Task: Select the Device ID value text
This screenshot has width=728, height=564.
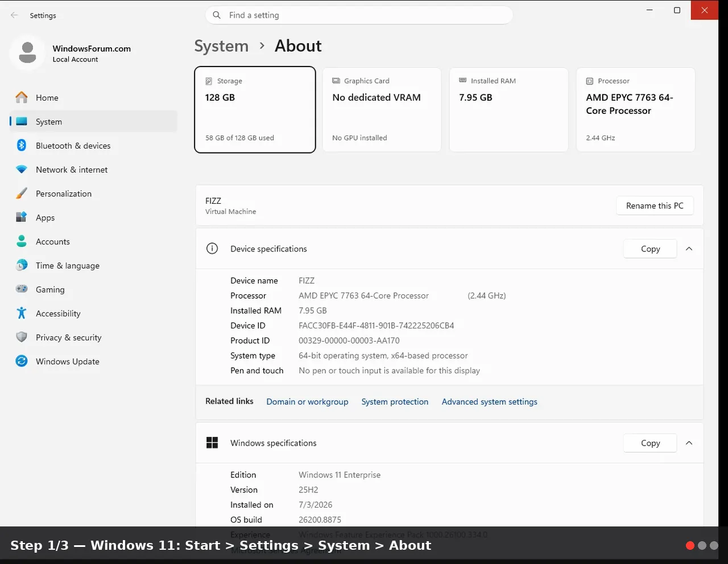Action: 376,326
